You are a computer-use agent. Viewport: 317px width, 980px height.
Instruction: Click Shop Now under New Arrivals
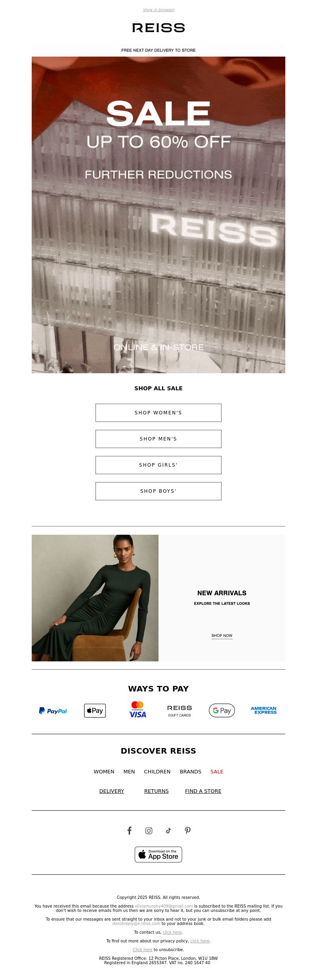pyautogui.click(x=222, y=636)
